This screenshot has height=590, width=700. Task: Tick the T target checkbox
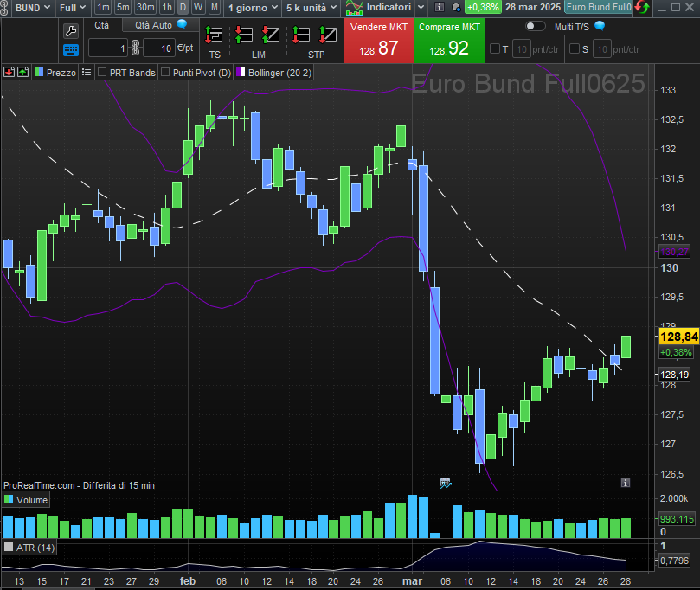point(494,48)
